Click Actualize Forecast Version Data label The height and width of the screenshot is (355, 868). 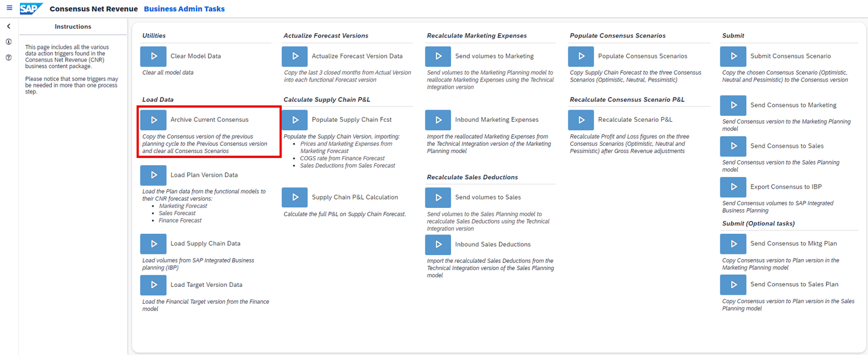coord(357,56)
